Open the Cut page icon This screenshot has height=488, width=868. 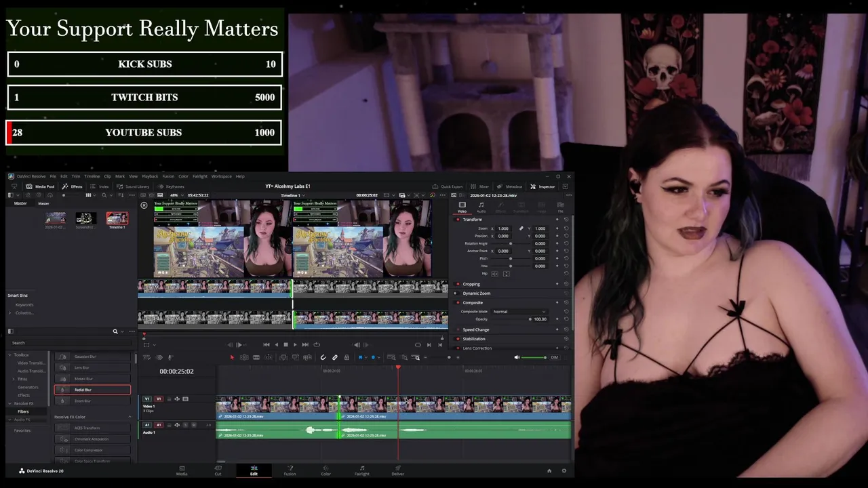click(218, 470)
